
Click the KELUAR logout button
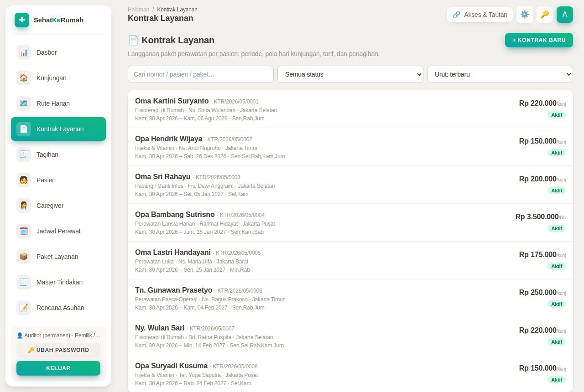tap(58, 368)
